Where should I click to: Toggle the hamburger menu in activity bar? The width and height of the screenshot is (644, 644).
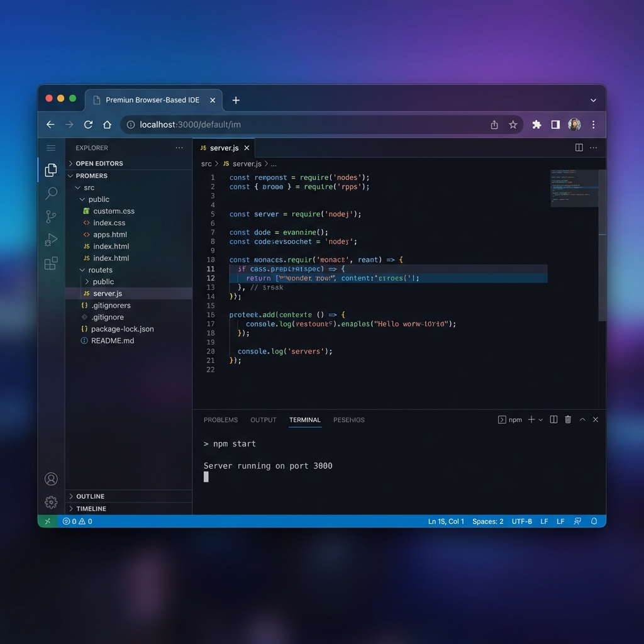pos(51,148)
